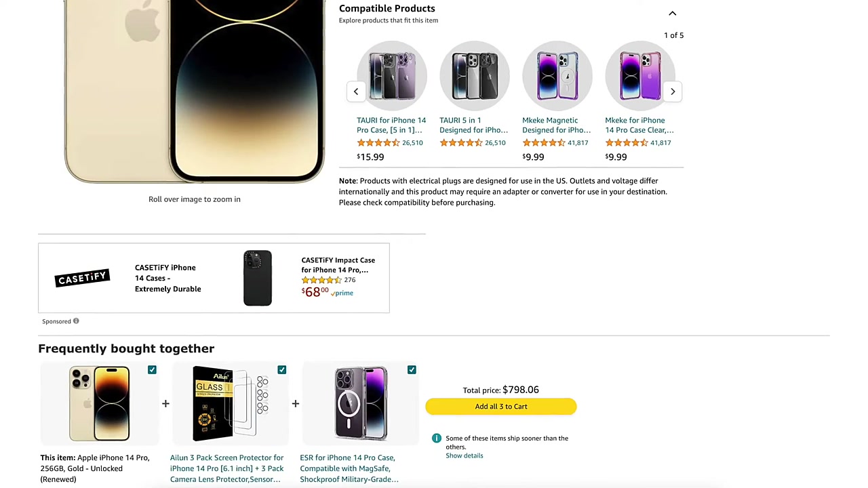Click the shipping info icon
Viewport: 868px width, 488px height.
(x=437, y=439)
